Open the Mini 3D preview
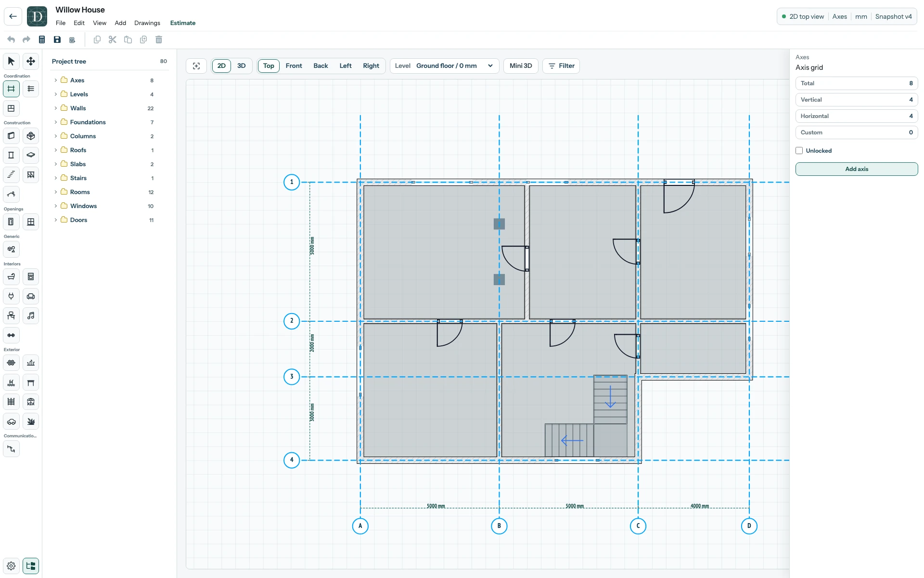The image size is (924, 578). pyautogui.click(x=521, y=66)
